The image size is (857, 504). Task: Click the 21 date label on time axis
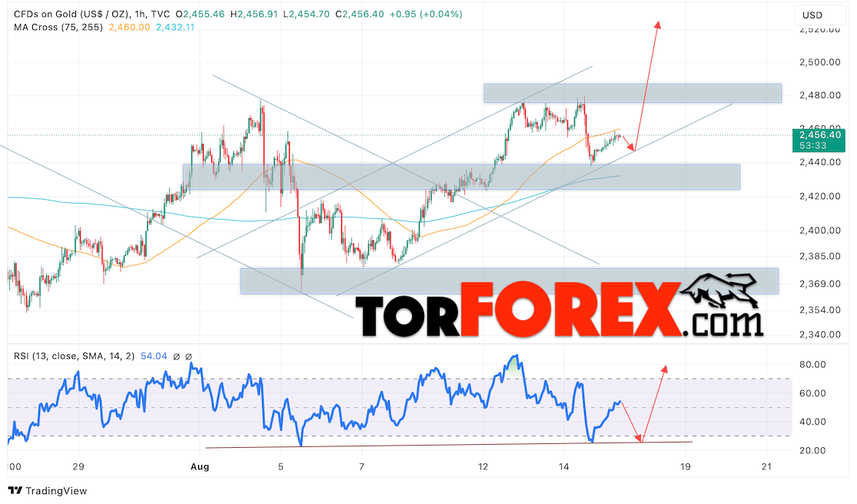tap(767, 467)
